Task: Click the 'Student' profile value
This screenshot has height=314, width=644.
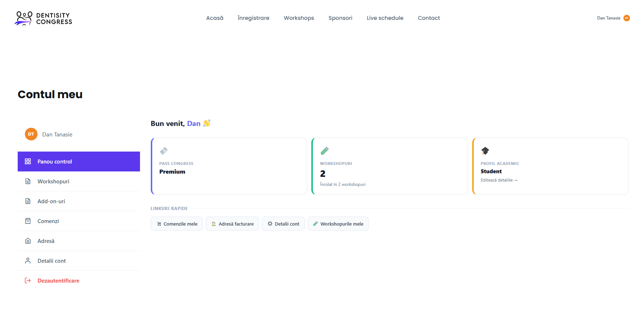Action: point(491,171)
